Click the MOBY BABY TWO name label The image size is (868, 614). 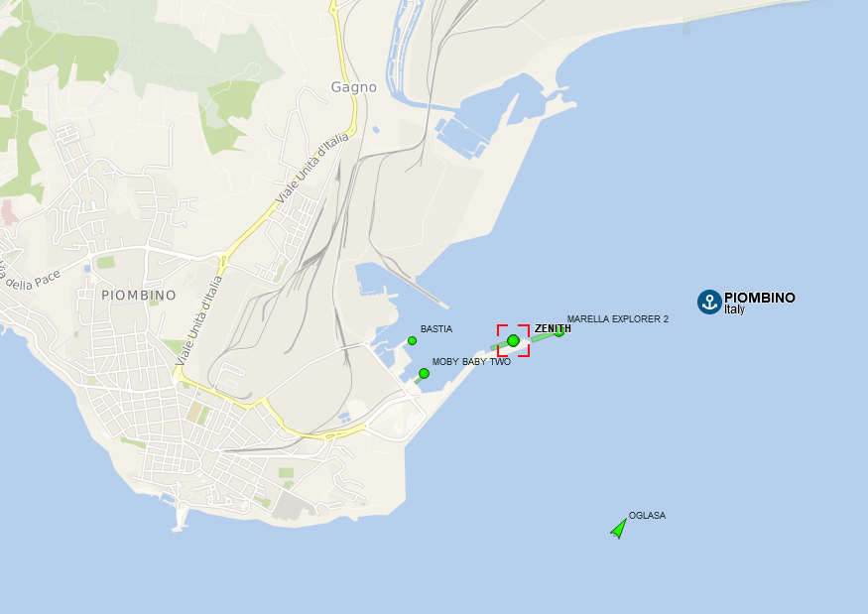(471, 361)
